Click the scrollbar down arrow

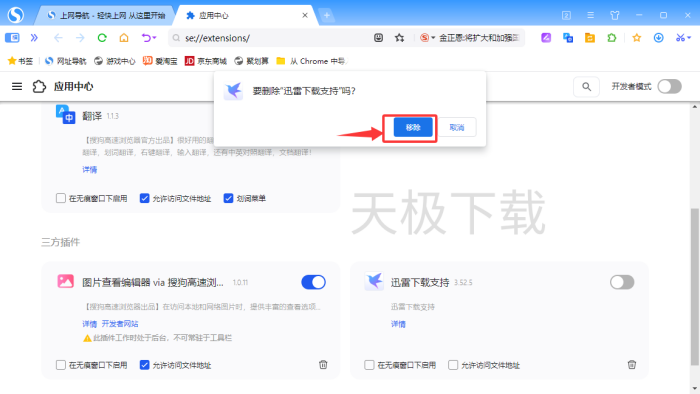(694, 389)
